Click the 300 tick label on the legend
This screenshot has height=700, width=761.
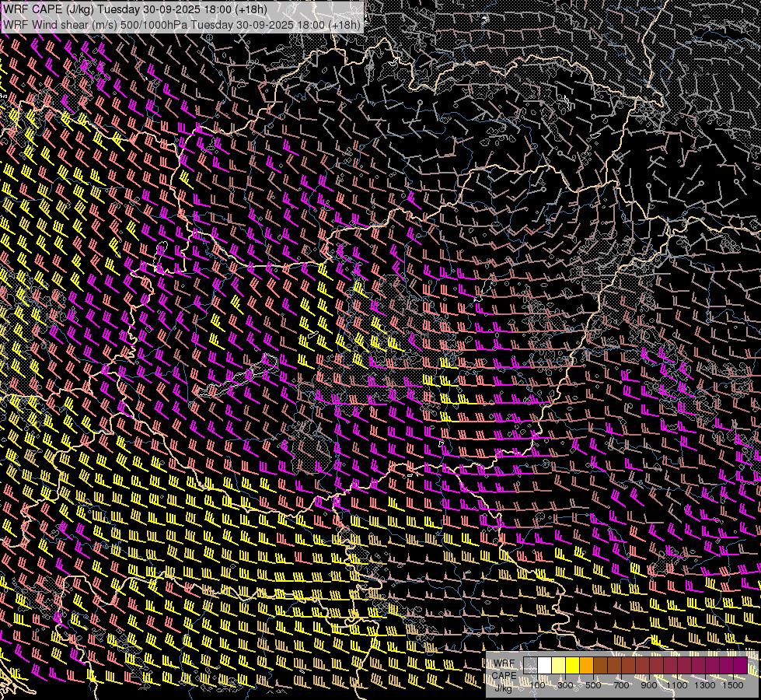click(x=565, y=685)
